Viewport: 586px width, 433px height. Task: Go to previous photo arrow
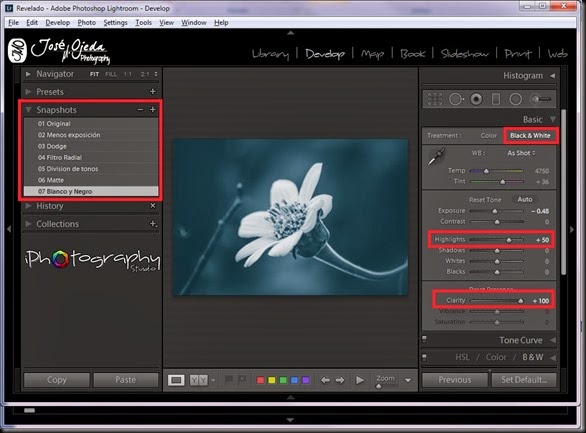(325, 380)
